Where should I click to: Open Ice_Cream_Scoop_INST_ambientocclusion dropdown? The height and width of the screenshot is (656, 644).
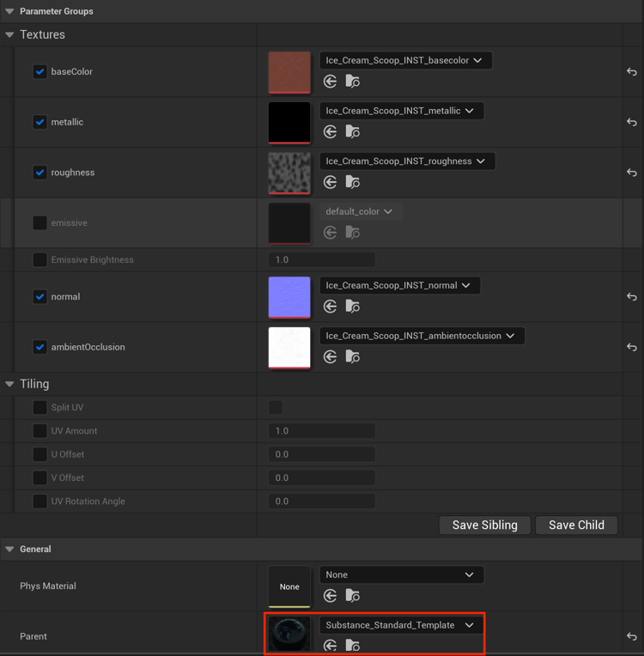pos(422,336)
